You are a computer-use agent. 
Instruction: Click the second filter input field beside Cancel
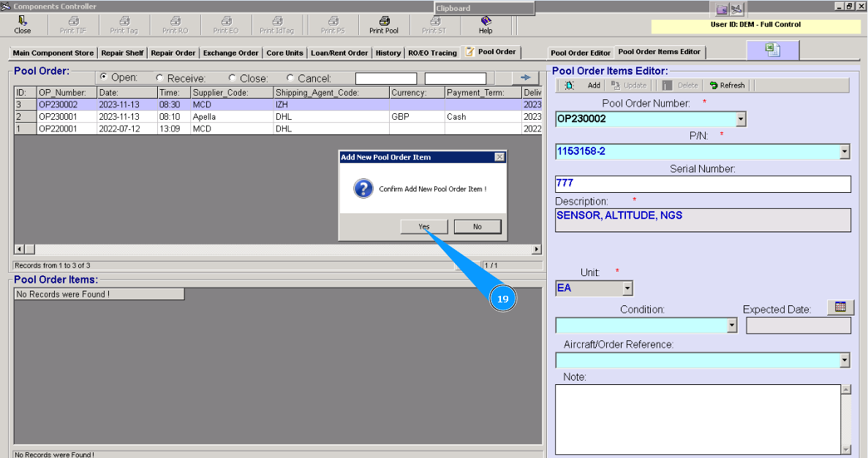pyautogui.click(x=455, y=79)
